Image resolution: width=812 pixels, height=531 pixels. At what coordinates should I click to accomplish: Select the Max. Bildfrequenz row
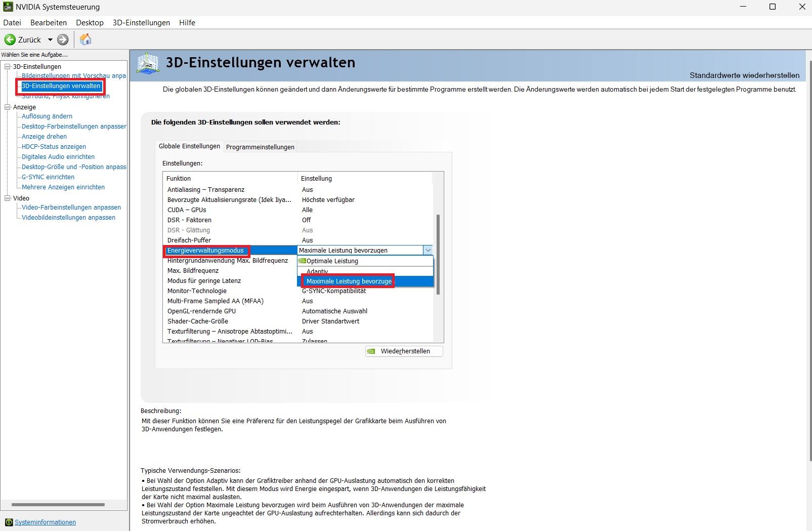point(230,271)
